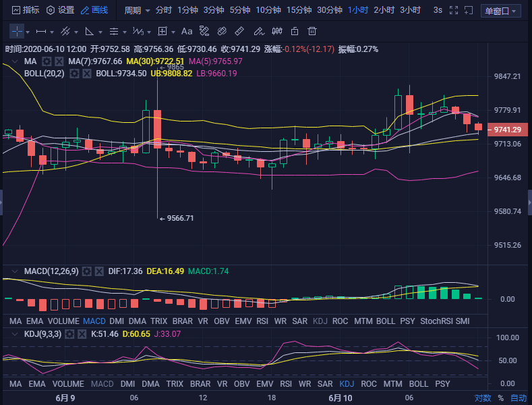Select the 3小时 interval

(x=410, y=10)
